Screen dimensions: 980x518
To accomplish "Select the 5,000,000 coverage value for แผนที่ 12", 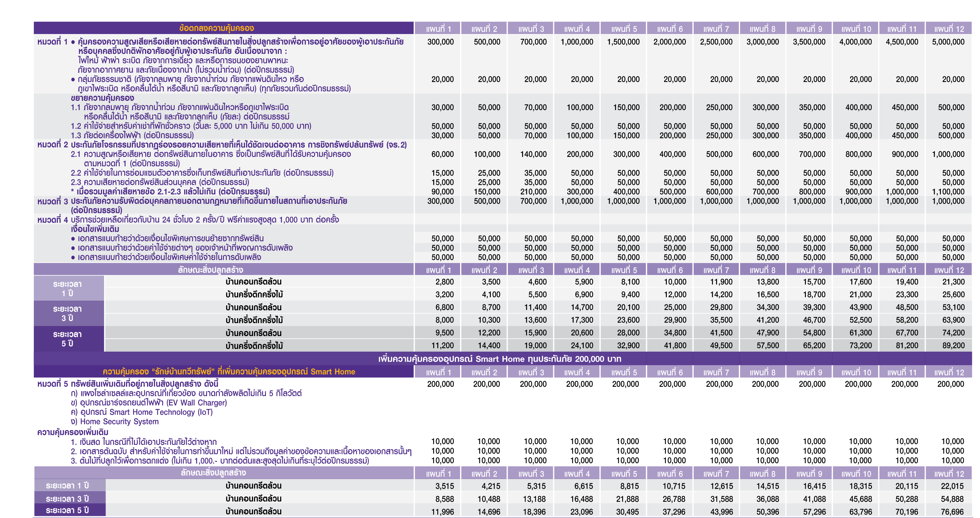I will pos(948,42).
